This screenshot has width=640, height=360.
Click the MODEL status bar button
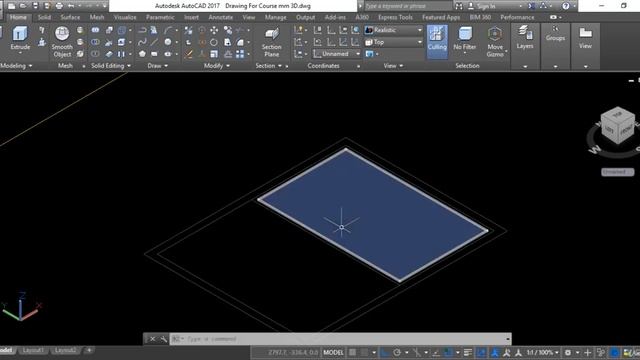coord(333,352)
